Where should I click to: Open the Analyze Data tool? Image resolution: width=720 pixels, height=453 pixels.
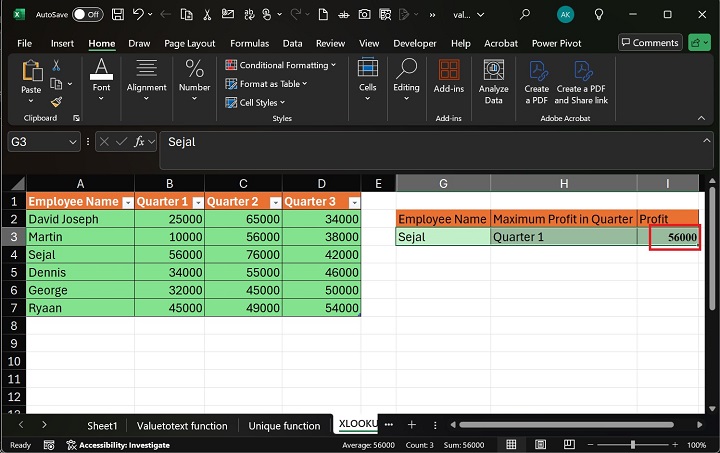click(493, 82)
